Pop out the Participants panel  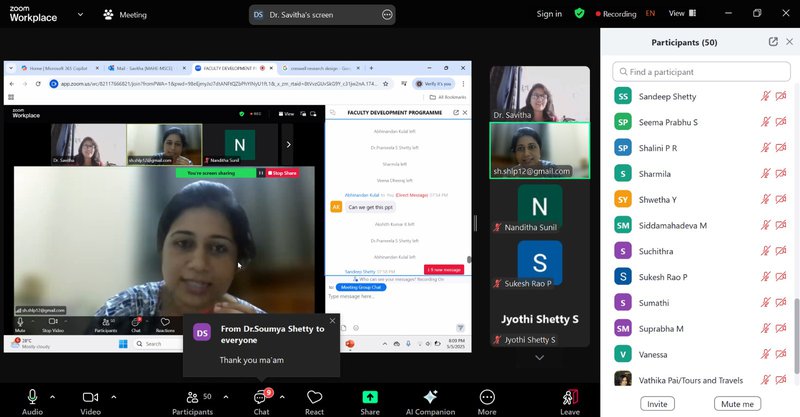pyautogui.click(x=773, y=42)
